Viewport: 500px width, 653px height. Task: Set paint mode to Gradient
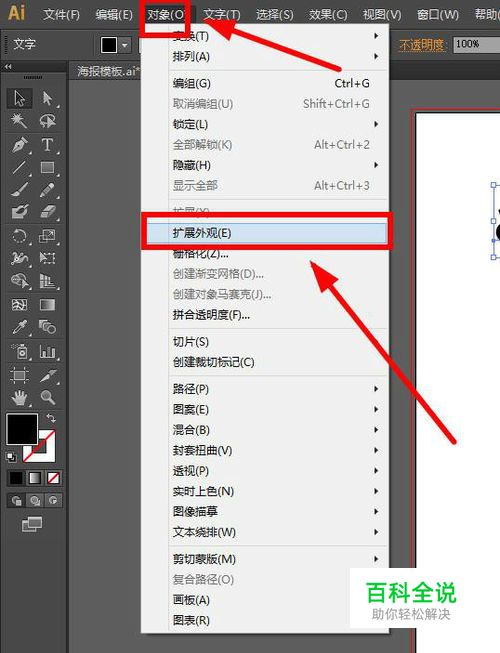tap(35, 478)
